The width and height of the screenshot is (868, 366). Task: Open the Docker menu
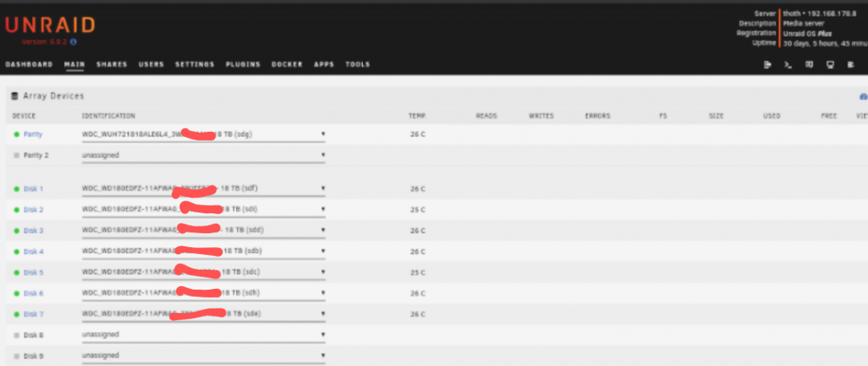pos(286,65)
